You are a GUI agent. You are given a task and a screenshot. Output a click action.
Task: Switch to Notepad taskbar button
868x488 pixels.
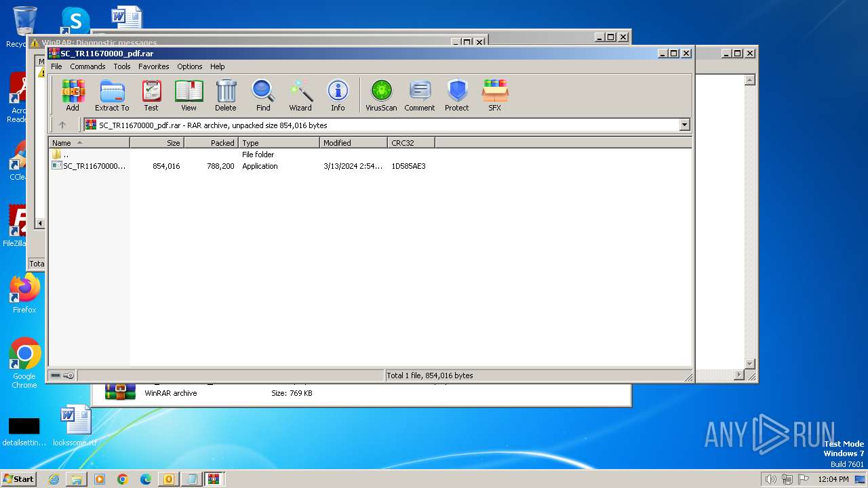coord(191,479)
